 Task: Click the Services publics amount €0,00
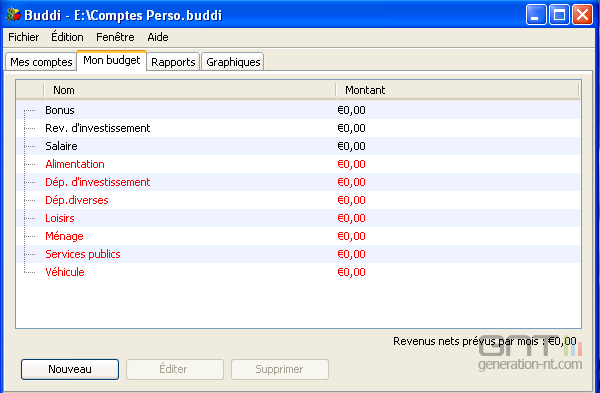click(x=351, y=254)
